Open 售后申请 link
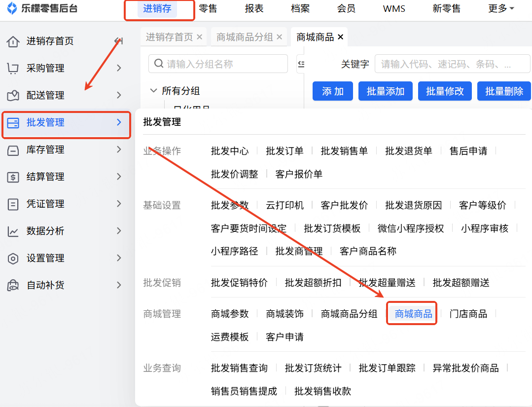Viewport: 532px width, 407px height. click(468, 151)
